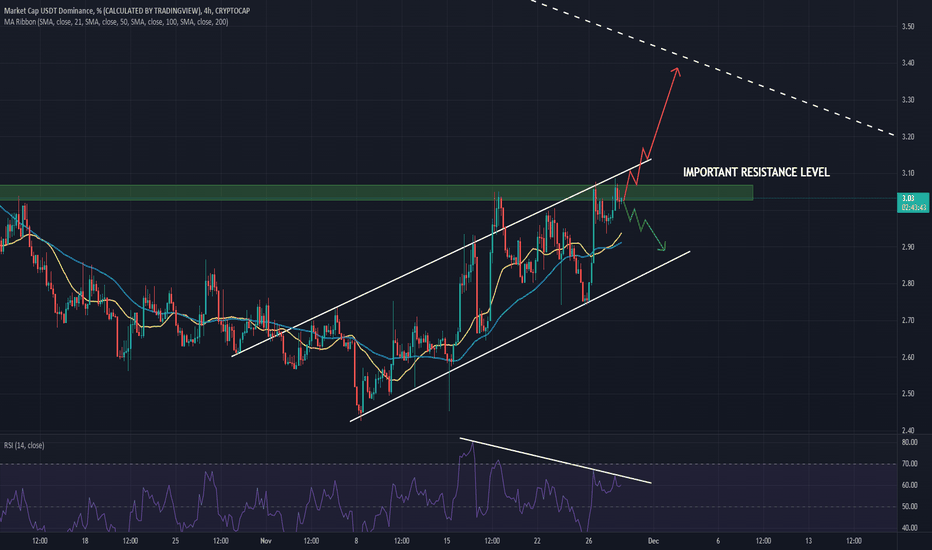Click the IMPORTANT RESISTANCE LEVEL text annotation
Viewport: 932px width, 550px height.
coord(756,172)
